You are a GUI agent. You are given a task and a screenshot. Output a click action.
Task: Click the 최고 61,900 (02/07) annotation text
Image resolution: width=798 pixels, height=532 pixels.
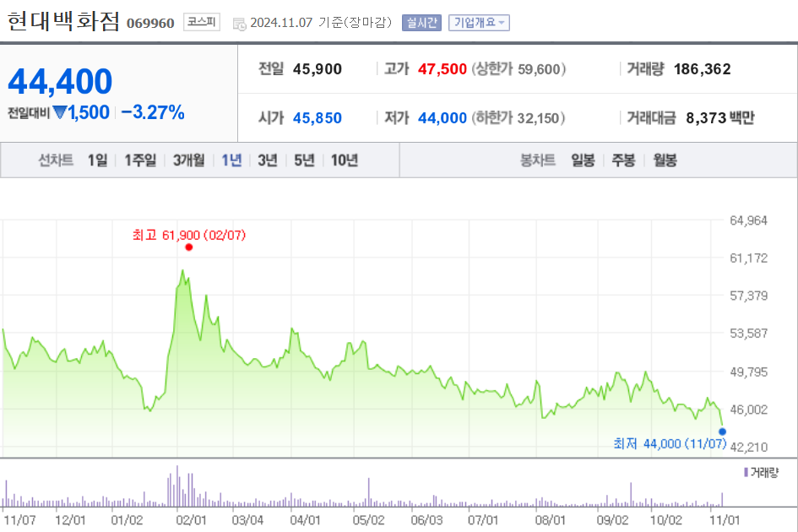pos(189,235)
